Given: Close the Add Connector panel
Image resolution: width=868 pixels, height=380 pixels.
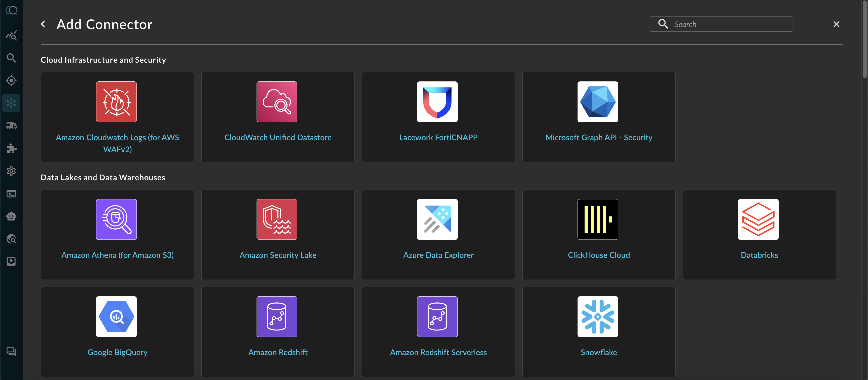Looking at the screenshot, I should pyautogui.click(x=836, y=24).
